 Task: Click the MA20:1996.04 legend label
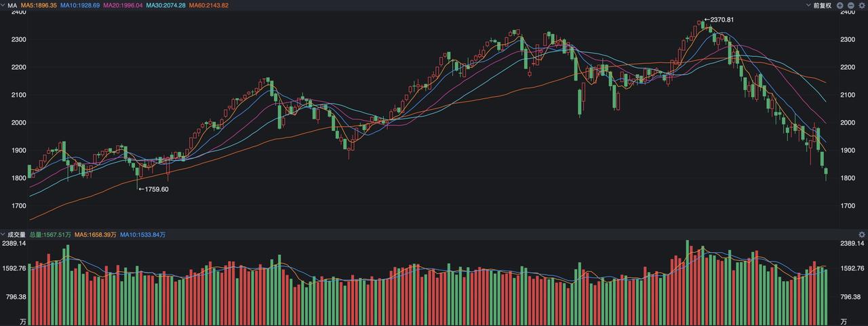click(123, 5)
